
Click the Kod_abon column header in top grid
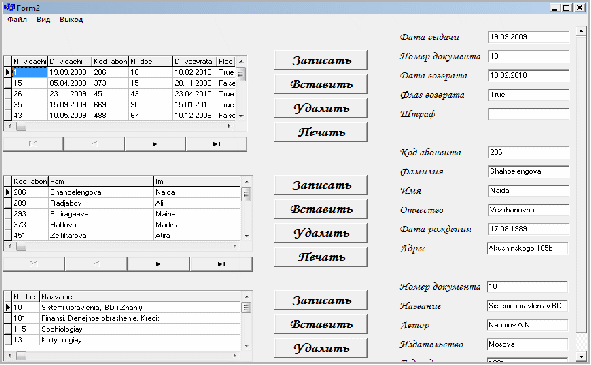click(x=110, y=61)
